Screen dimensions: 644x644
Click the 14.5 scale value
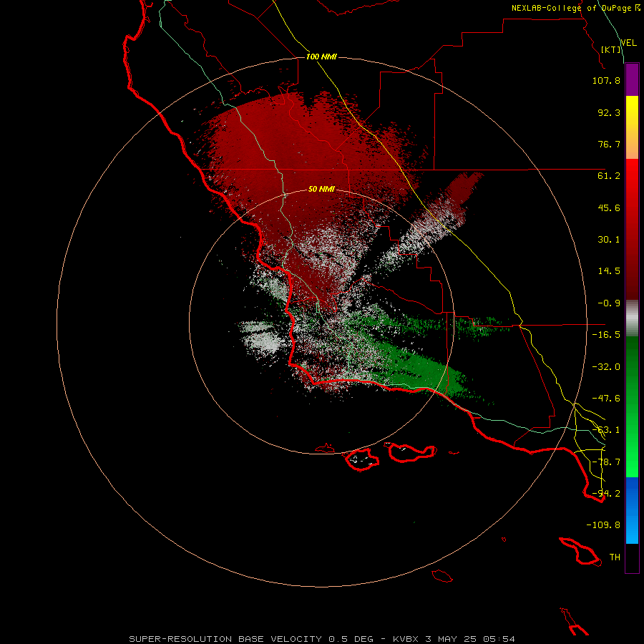pyautogui.click(x=609, y=271)
